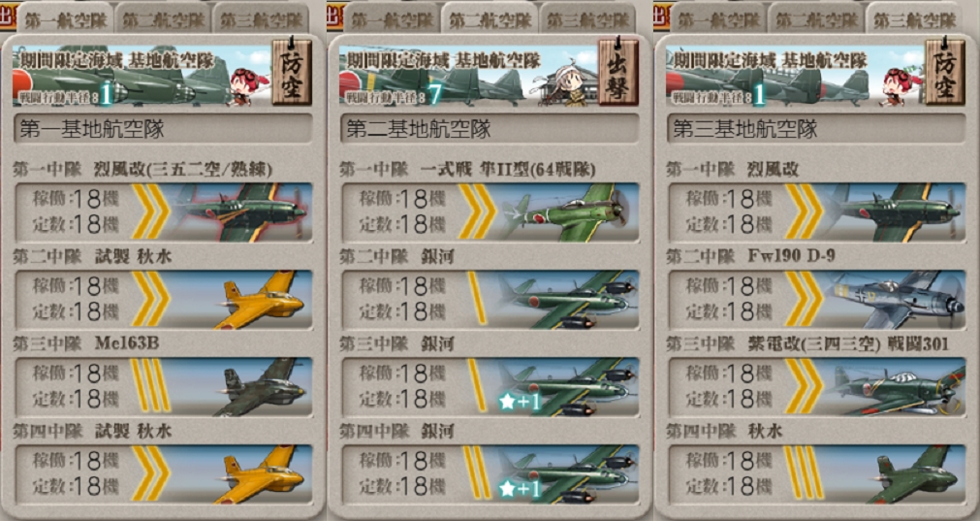Open 第二航空隊 tab above the 第一基地航空隊 panel
980x521 pixels.
tap(162, 18)
